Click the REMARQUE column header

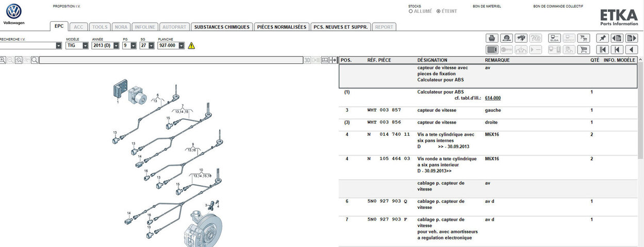(x=498, y=60)
